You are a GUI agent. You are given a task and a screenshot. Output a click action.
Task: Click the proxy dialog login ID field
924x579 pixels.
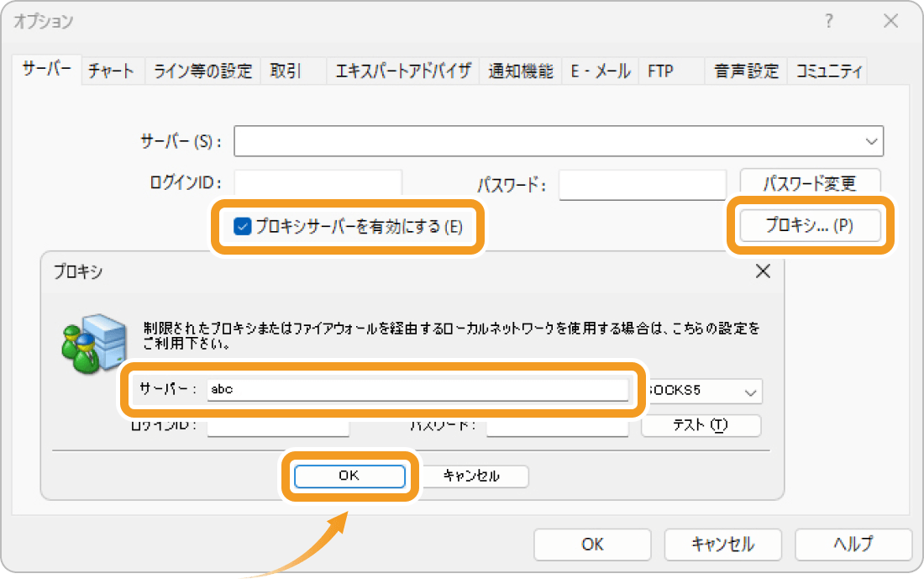pyautogui.click(x=278, y=427)
